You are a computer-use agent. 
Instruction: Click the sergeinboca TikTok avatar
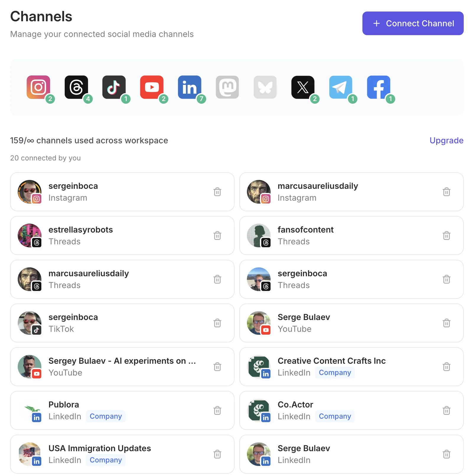(30, 323)
